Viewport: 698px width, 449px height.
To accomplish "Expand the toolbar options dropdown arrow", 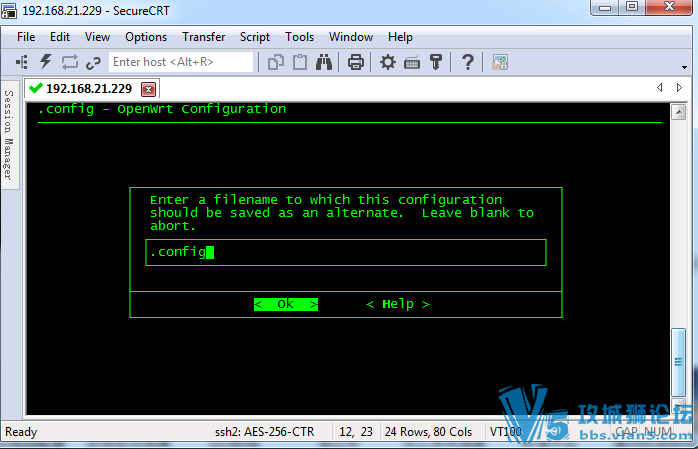I will (685, 67).
